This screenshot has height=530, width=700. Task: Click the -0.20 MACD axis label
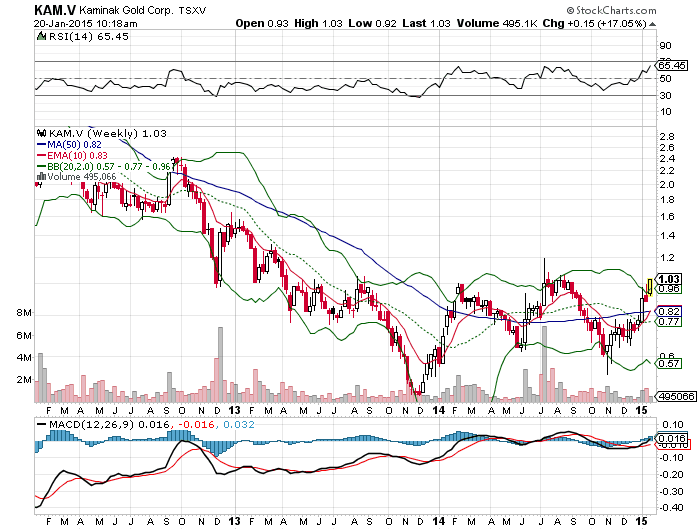671,475
